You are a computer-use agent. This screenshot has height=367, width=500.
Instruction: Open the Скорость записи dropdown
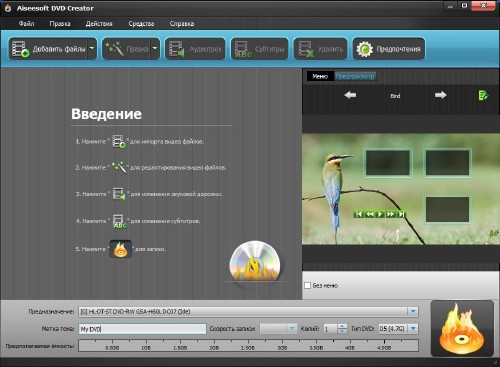click(x=292, y=329)
